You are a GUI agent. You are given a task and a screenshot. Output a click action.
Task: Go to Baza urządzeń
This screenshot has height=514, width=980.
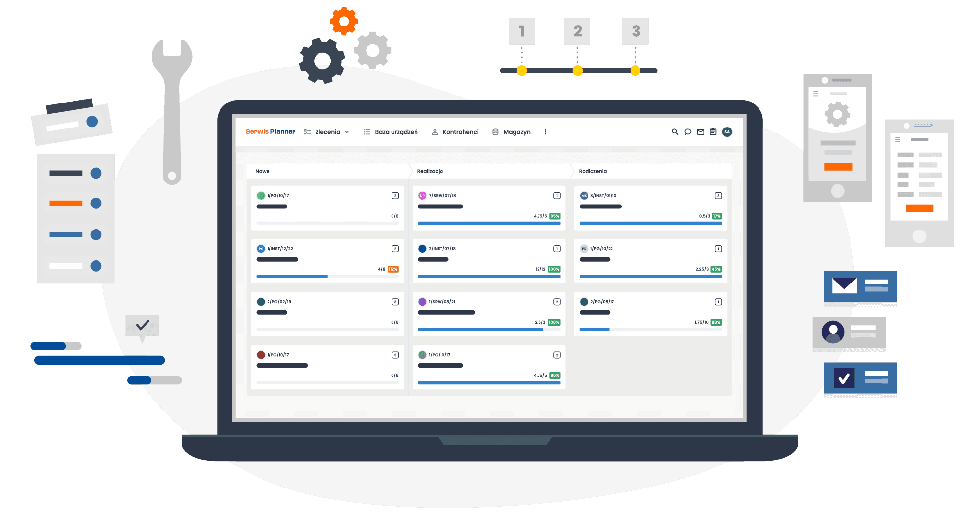pos(396,132)
